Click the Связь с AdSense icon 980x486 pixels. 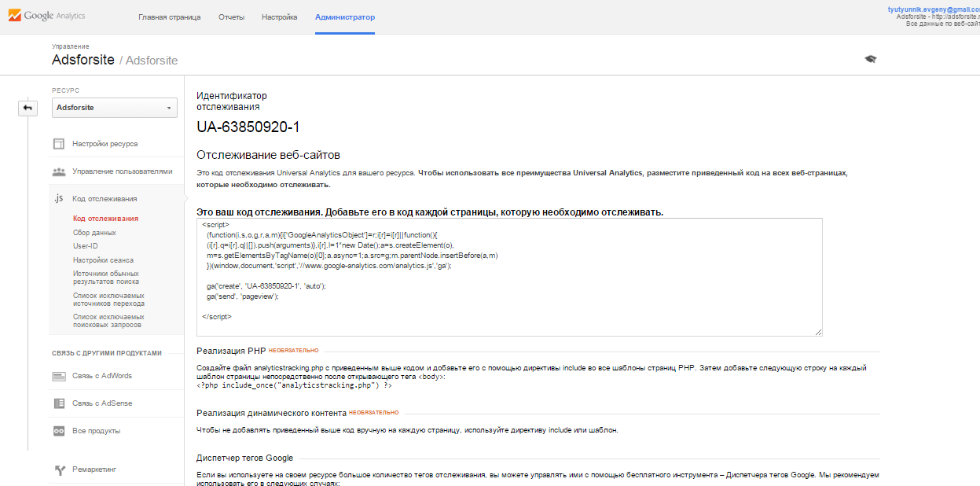[x=58, y=403]
